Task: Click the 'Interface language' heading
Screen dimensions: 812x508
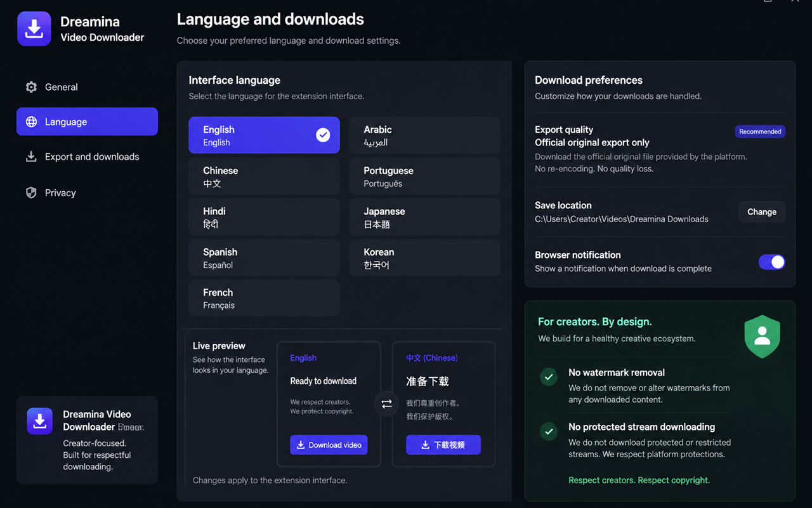Action: click(234, 80)
